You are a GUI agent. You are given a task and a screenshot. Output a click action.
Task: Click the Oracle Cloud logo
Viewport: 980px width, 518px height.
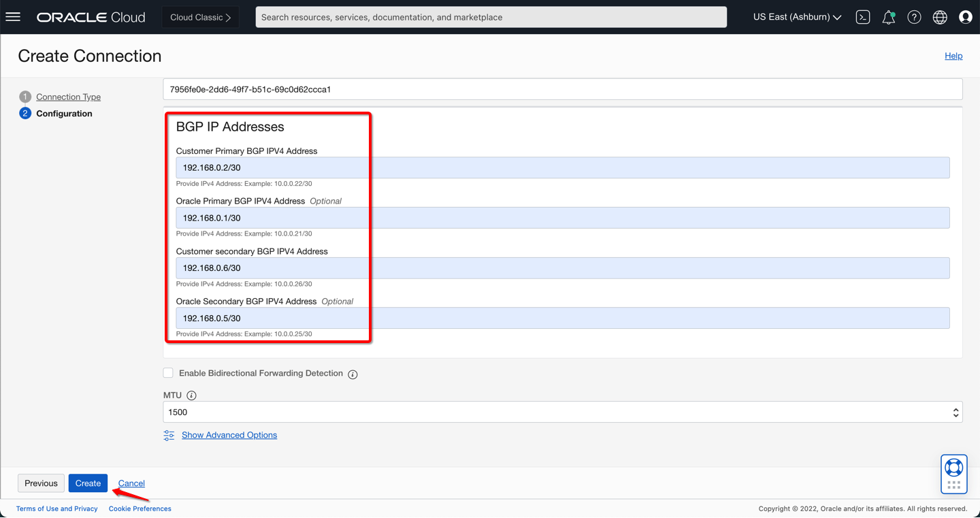click(x=91, y=17)
